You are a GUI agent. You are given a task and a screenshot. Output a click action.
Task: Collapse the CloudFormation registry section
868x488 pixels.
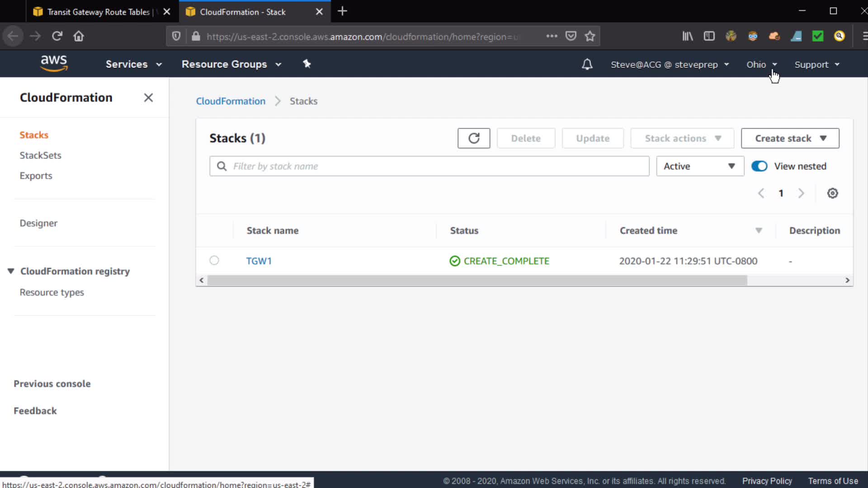tap(11, 271)
